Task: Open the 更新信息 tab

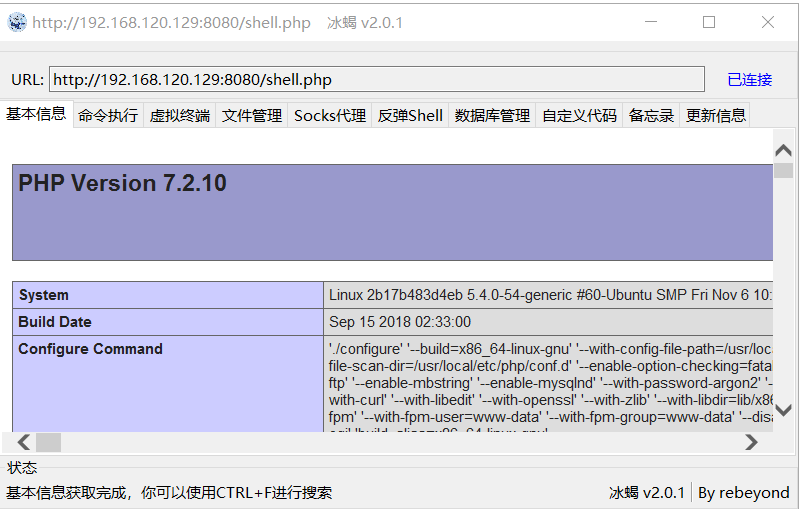Action: (715, 115)
